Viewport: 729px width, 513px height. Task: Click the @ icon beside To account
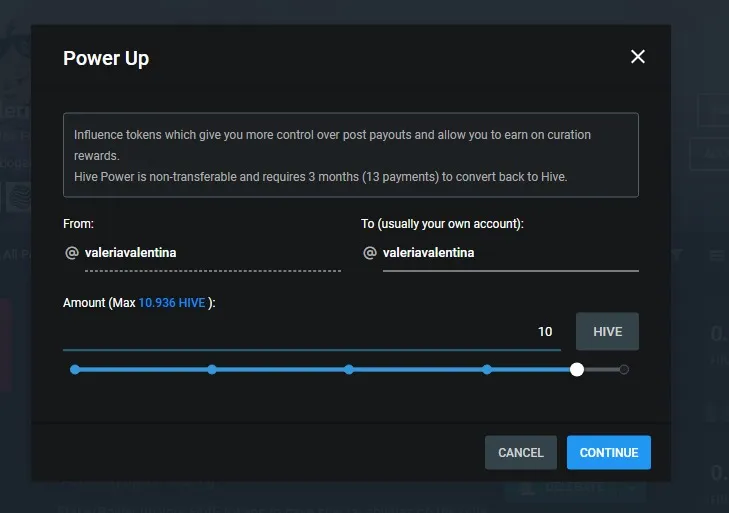370,253
